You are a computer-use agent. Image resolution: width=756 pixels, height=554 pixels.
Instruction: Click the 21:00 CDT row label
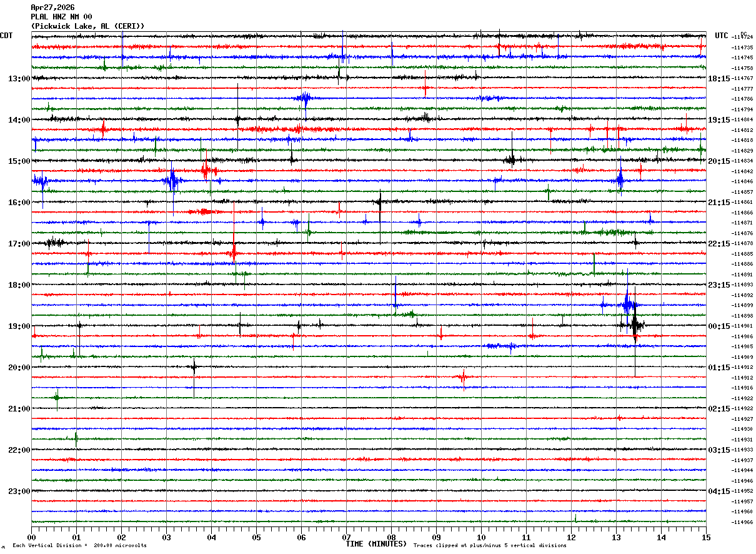click(x=19, y=409)
